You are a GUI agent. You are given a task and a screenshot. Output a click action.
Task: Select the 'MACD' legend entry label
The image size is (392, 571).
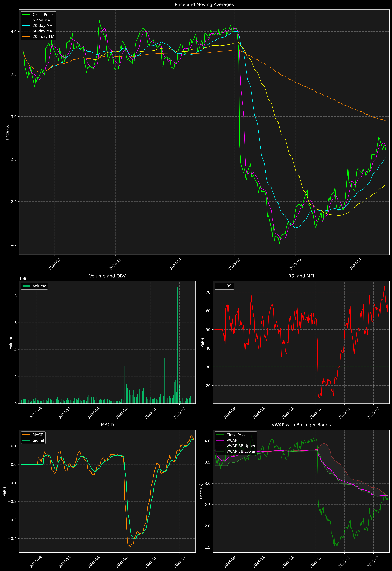pos(38,435)
